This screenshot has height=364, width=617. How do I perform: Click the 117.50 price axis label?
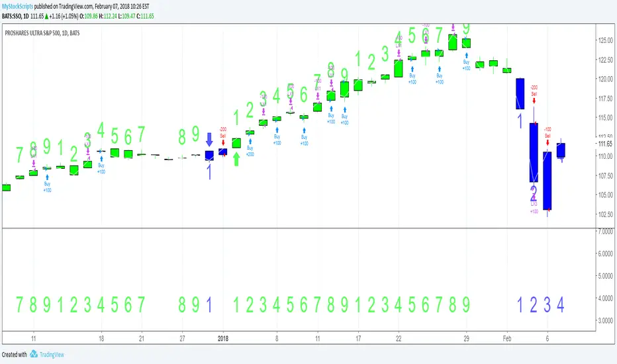click(x=605, y=99)
